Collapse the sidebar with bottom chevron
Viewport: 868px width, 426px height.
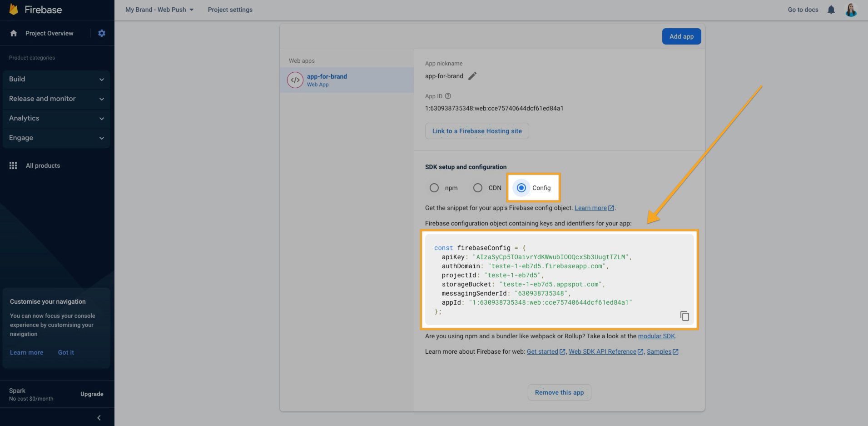(99, 418)
